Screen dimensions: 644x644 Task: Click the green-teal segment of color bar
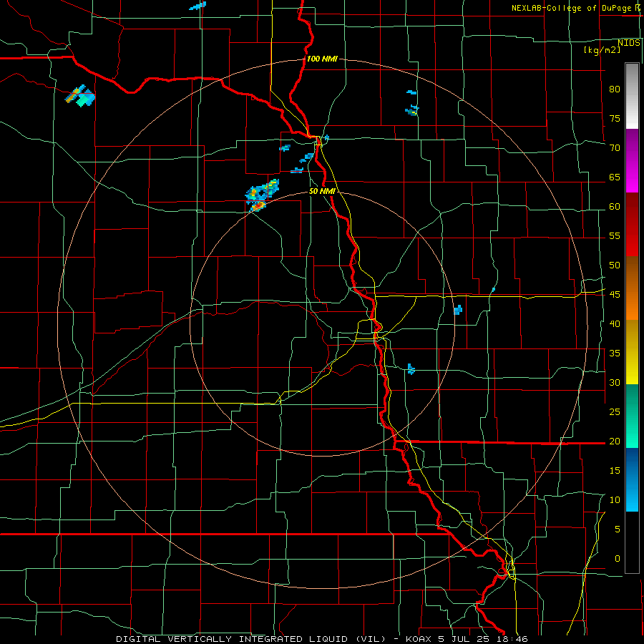(632, 416)
